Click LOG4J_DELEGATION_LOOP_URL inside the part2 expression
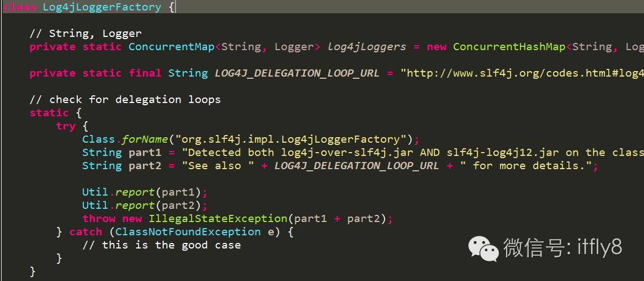The height and width of the screenshot is (281, 644). click(x=356, y=166)
